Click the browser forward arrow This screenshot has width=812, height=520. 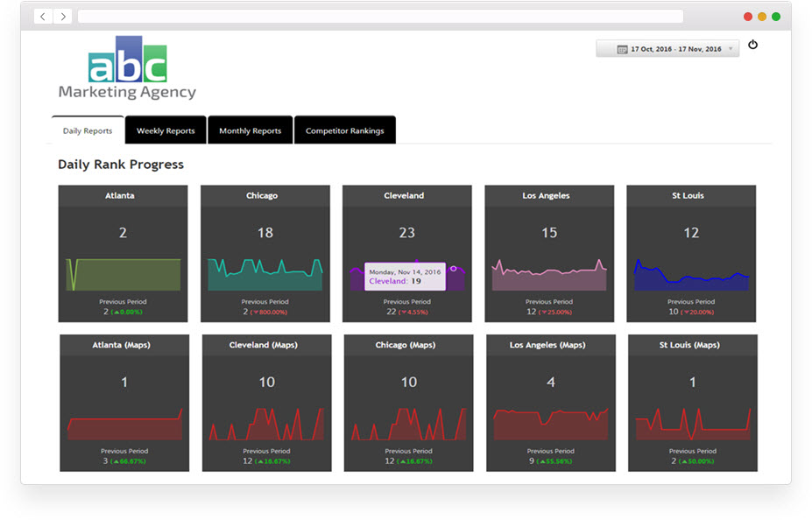[x=63, y=17]
